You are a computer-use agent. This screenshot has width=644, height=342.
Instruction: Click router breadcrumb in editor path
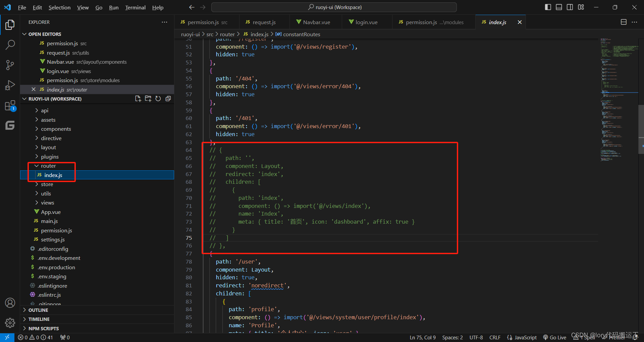click(227, 34)
